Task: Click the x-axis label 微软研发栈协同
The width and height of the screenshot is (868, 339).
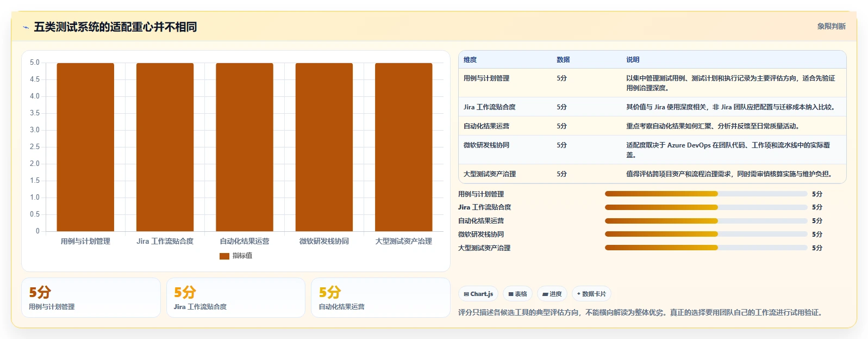Action: [x=324, y=241]
